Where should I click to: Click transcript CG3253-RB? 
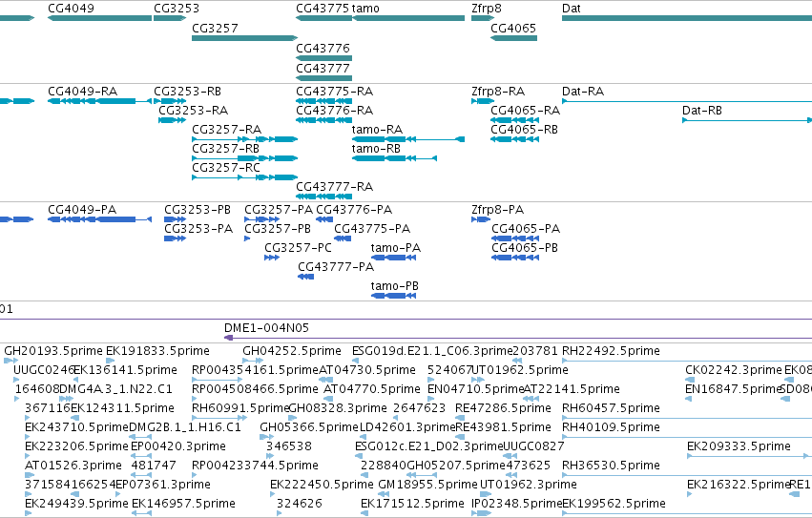pyautogui.click(x=170, y=101)
